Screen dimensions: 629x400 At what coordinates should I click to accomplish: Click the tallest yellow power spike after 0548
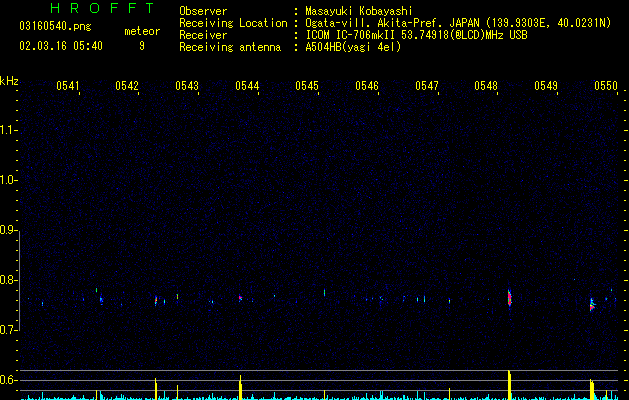point(509,385)
